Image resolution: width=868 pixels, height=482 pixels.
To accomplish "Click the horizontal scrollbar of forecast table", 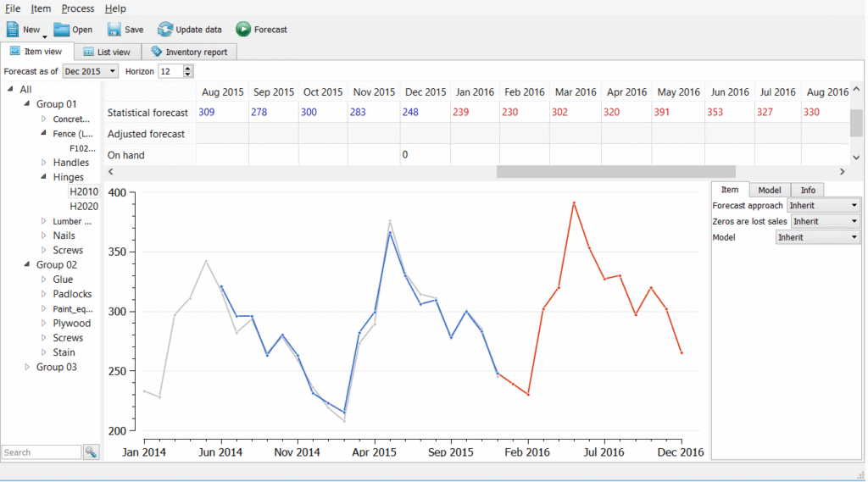I will tap(615, 171).
